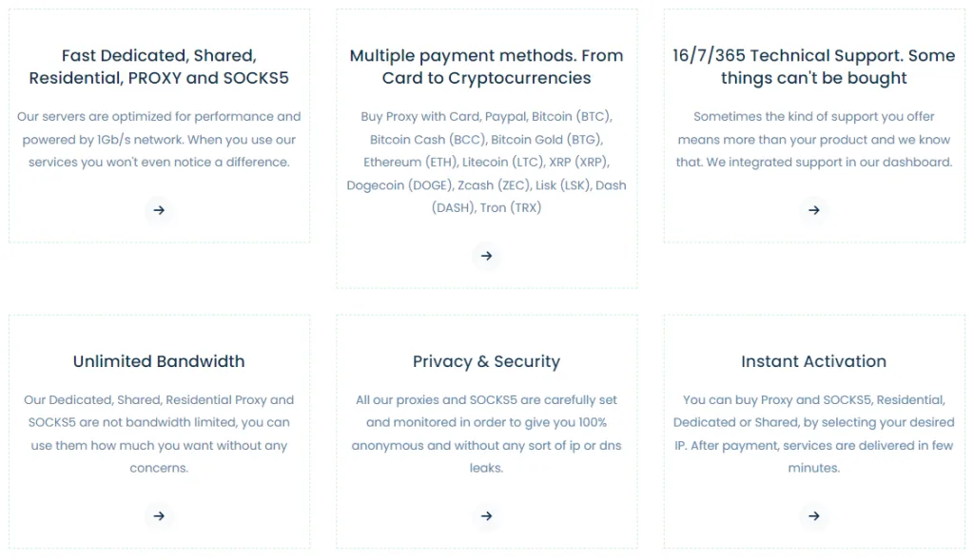Click the 100% anonymous proxies description
Image resolution: width=974 pixels, height=560 pixels.
click(x=486, y=434)
